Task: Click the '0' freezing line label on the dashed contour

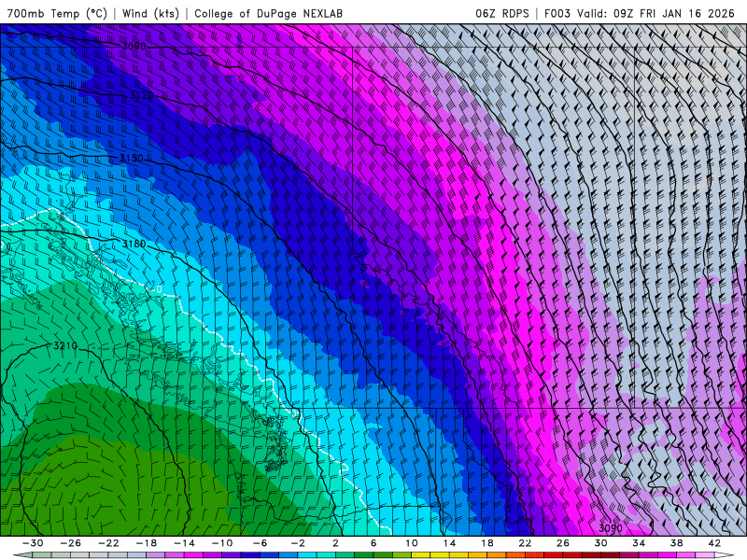Action: tap(159, 289)
